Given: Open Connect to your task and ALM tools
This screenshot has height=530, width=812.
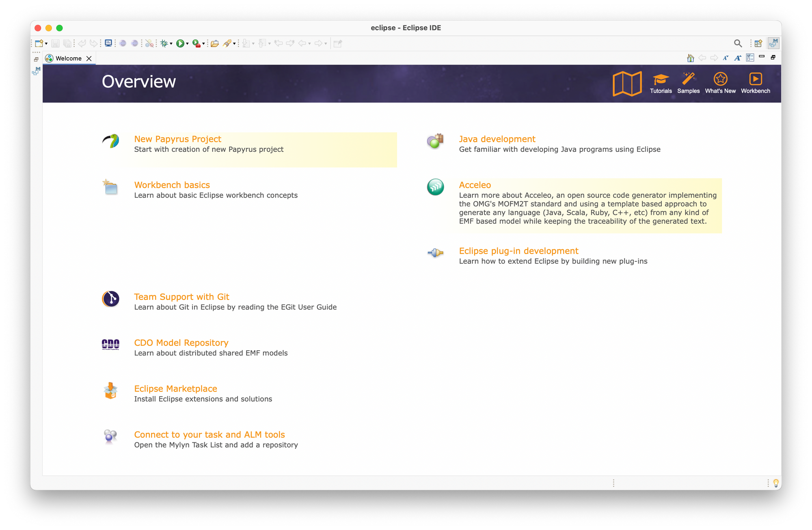Looking at the screenshot, I should [x=209, y=435].
